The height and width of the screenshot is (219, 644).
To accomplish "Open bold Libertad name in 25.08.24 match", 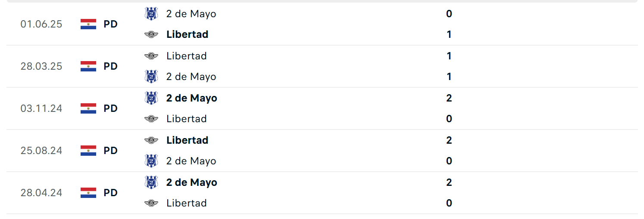I will pos(188,140).
